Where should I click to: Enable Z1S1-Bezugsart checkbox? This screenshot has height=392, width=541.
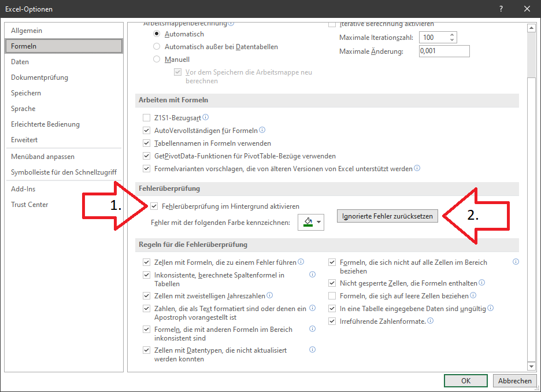click(x=147, y=118)
